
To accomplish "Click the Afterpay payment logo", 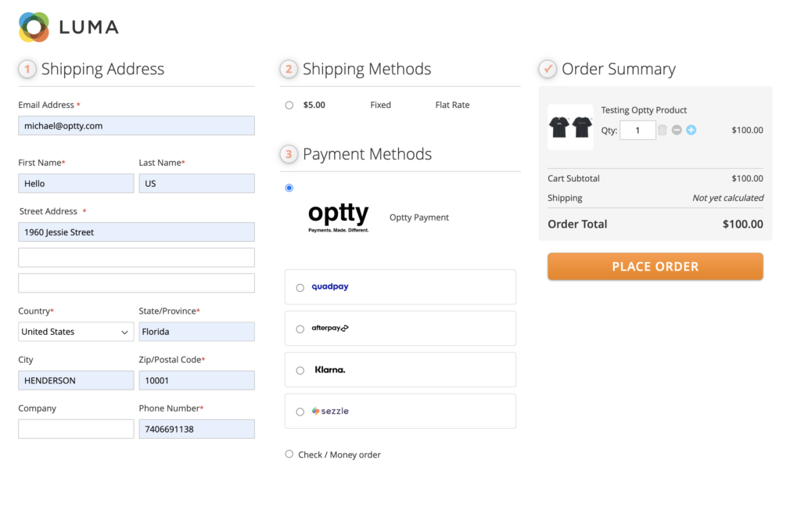I will click(330, 328).
